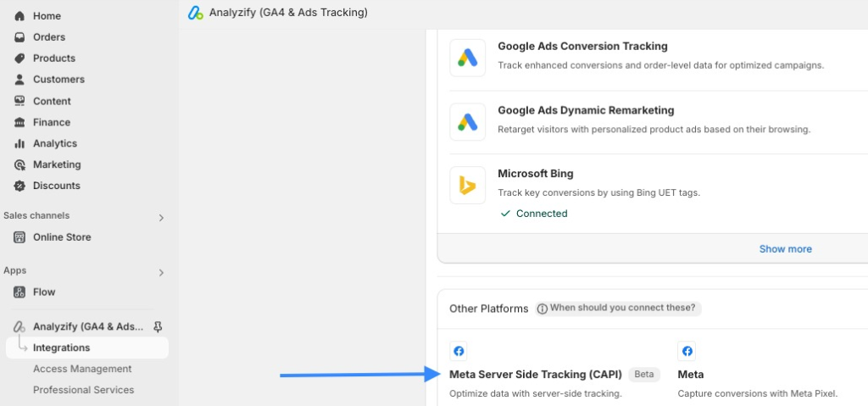
Task: Click the Meta Server Side Tracking Facebook icon
Action: tap(459, 351)
